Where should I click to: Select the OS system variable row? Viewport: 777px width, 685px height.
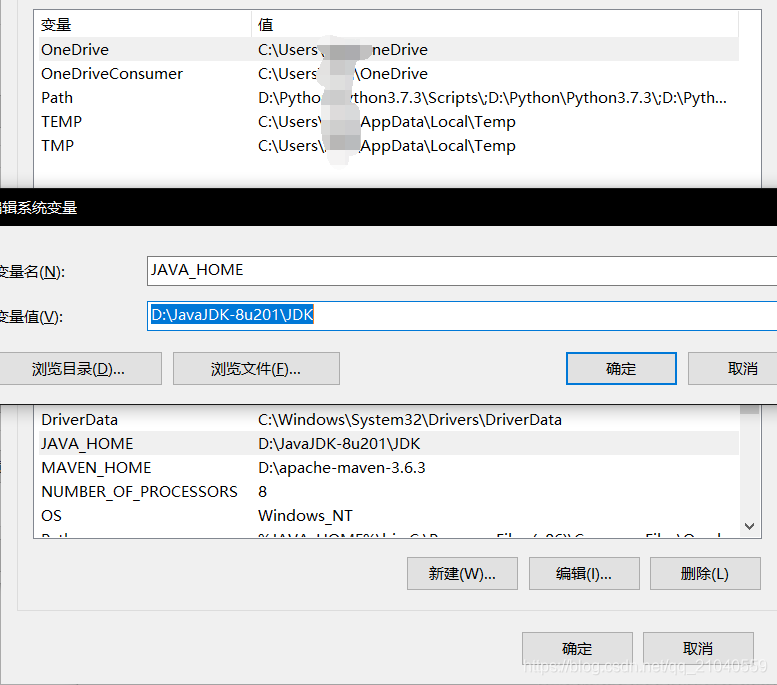tap(388, 516)
